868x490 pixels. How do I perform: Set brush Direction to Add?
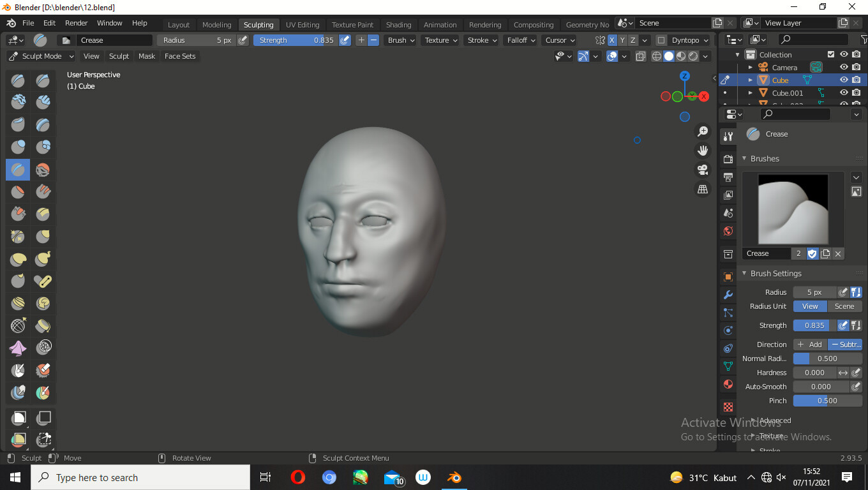click(809, 344)
